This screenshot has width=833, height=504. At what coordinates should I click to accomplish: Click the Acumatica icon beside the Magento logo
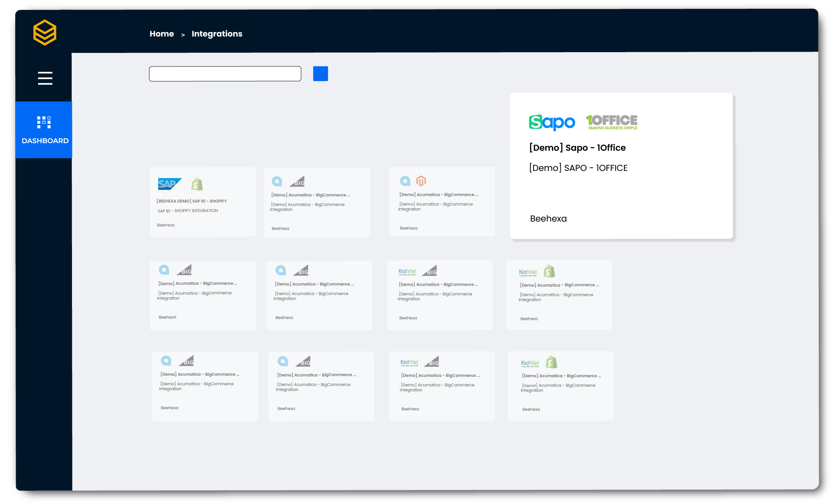coord(405,181)
